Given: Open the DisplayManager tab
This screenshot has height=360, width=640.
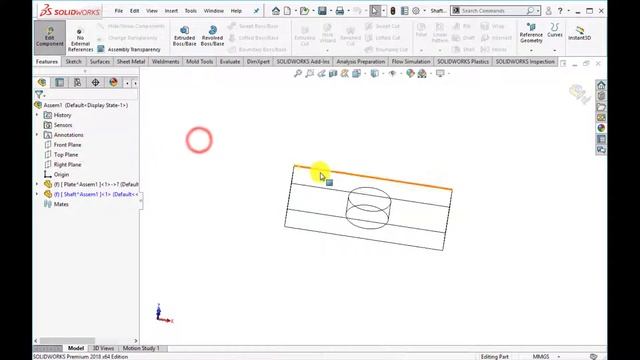Looking at the screenshot, I should coord(113,82).
